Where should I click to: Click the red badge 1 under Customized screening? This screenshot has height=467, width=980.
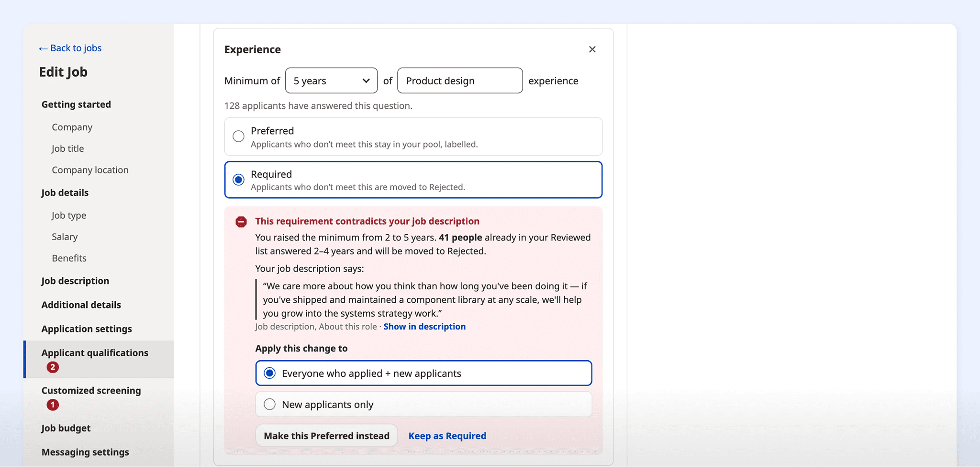click(53, 405)
